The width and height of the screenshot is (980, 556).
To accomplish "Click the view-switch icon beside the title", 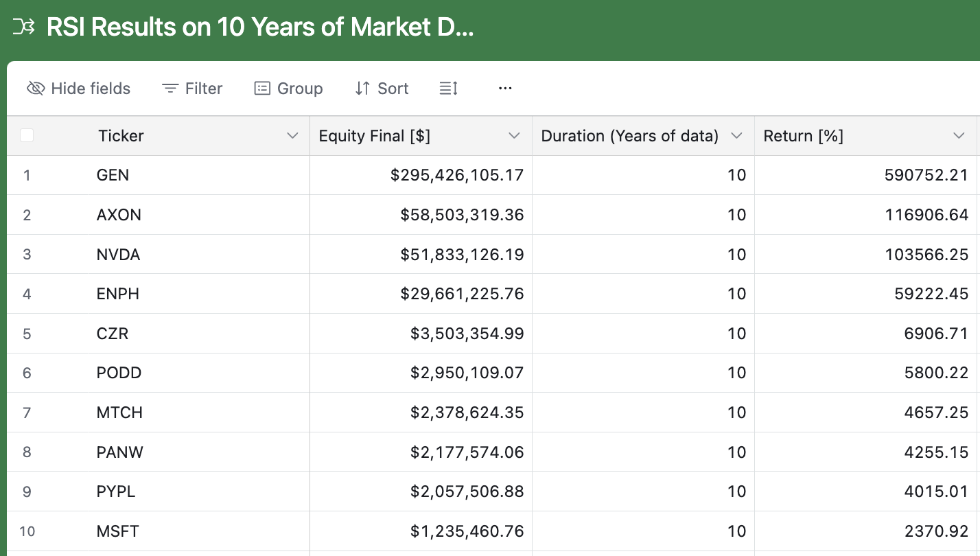I will click(23, 27).
